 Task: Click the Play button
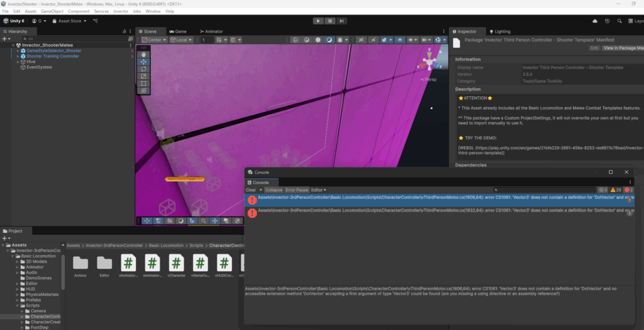[x=318, y=21]
